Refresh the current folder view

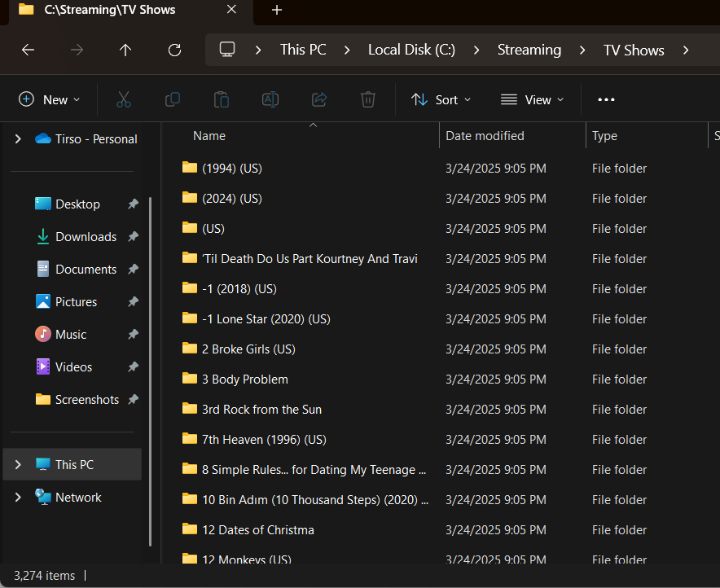click(174, 50)
